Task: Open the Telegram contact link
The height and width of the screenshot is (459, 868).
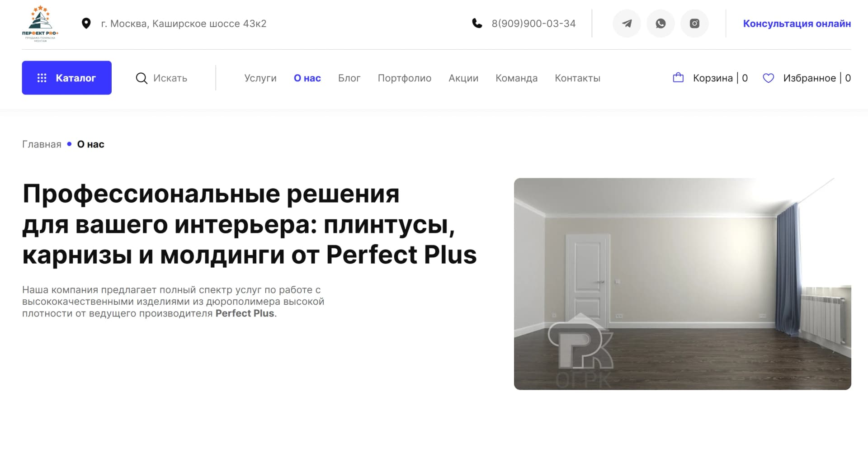Action: point(627,24)
